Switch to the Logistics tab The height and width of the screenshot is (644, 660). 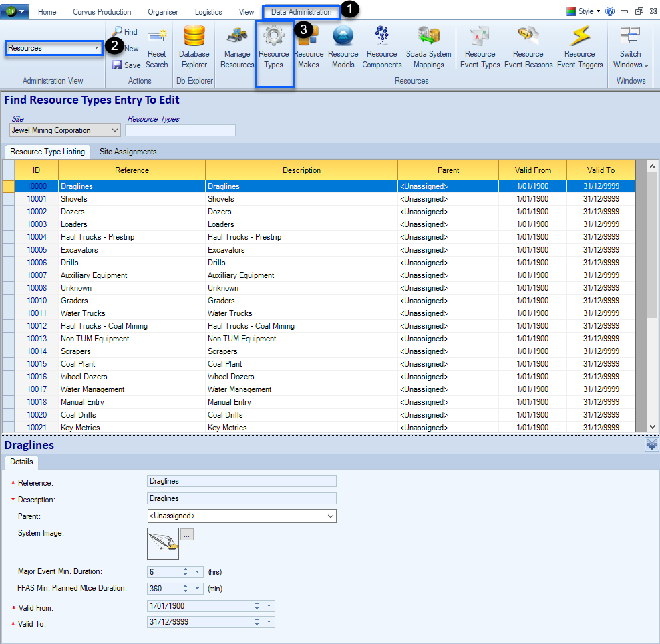pos(208,12)
